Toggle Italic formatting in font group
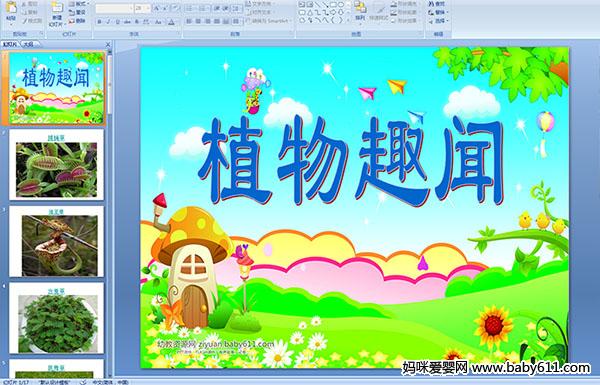The image size is (600, 385). [108, 22]
